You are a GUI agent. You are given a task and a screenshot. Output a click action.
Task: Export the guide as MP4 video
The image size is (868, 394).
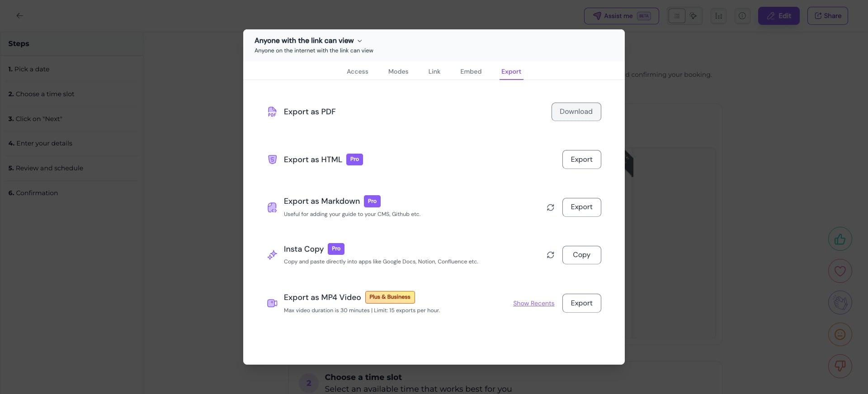581,303
